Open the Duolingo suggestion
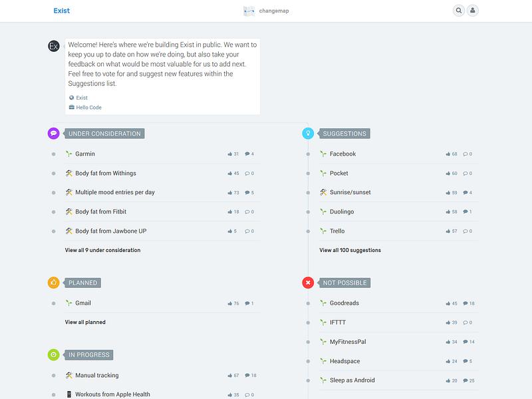 pyautogui.click(x=342, y=211)
